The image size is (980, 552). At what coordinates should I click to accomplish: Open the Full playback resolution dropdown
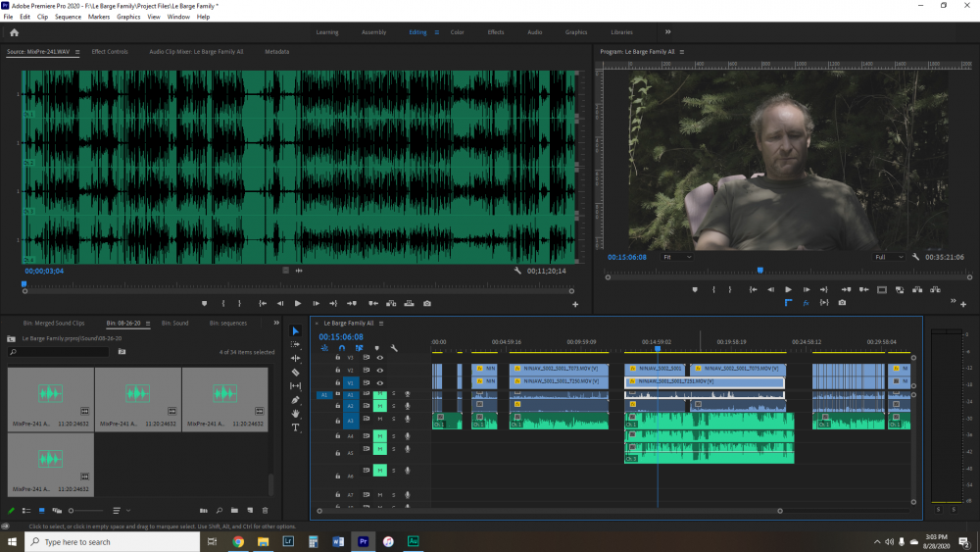(888, 257)
